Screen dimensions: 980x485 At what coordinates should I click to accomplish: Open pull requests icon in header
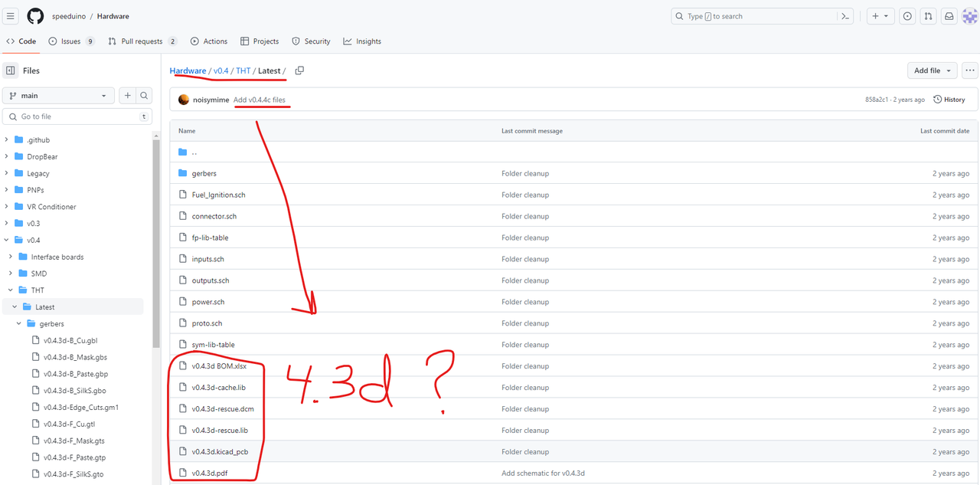click(x=928, y=16)
